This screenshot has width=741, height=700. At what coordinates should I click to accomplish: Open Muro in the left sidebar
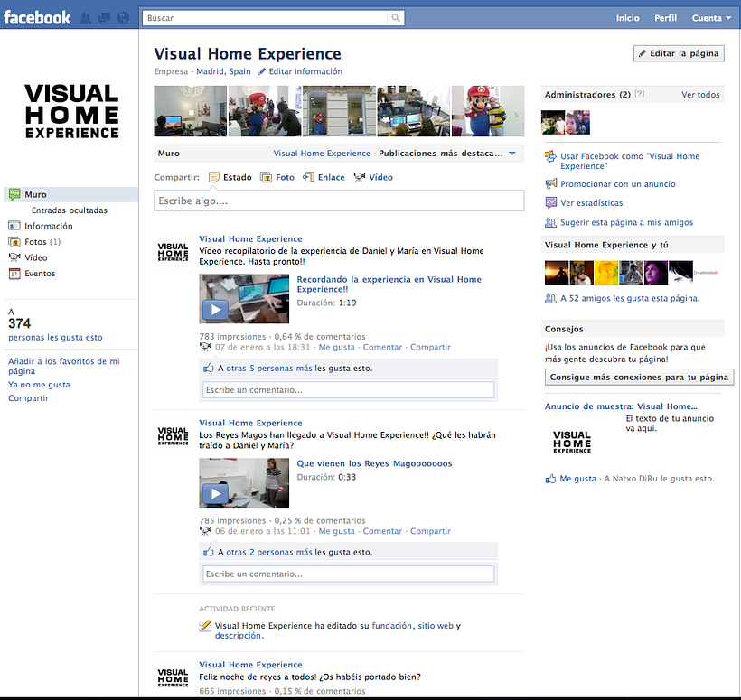point(70,194)
